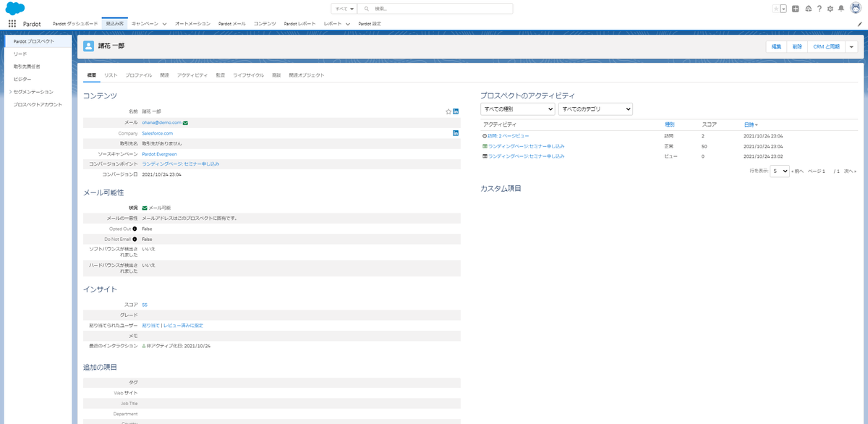Click the 編集 button

[x=776, y=46]
